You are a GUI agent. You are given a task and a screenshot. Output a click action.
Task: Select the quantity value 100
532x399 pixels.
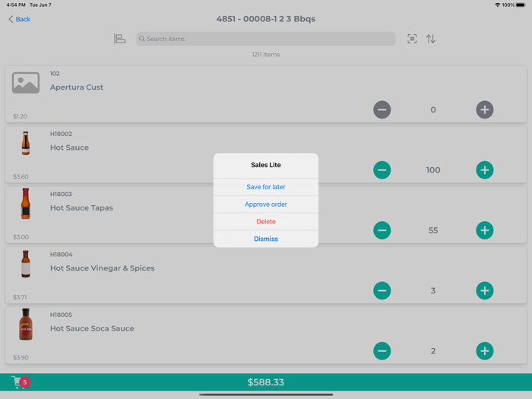(x=433, y=170)
